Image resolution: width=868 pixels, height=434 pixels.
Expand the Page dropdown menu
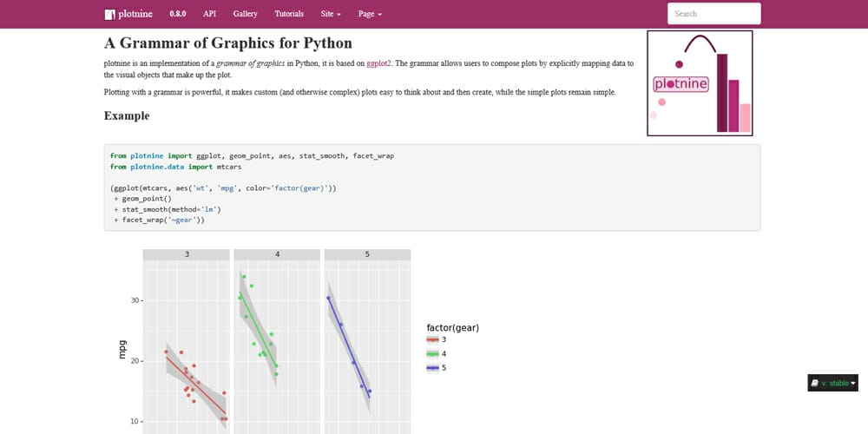click(x=370, y=14)
